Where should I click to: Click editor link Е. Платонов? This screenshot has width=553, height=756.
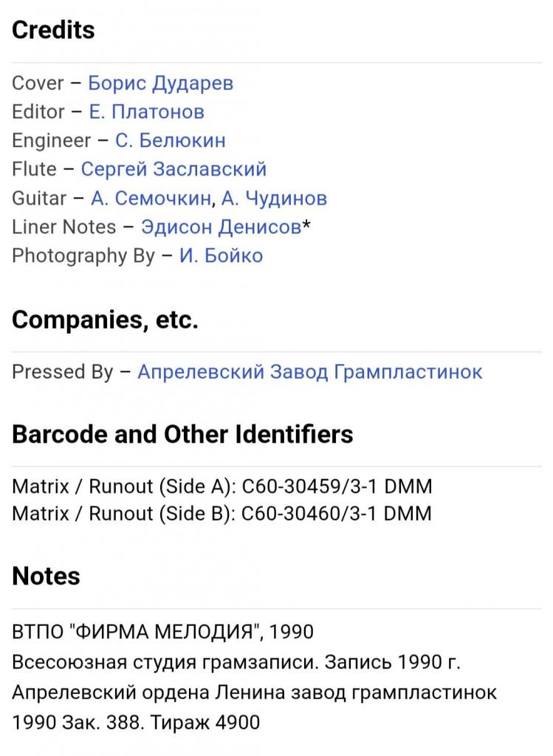coord(146,111)
